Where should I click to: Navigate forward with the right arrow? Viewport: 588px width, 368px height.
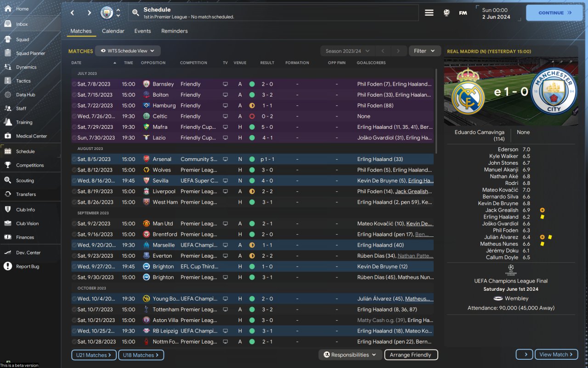[89, 13]
